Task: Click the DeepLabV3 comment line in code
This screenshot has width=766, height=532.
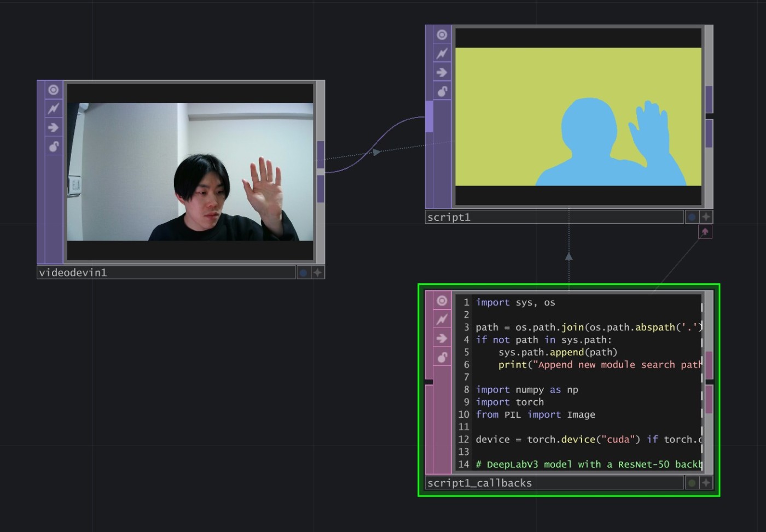Action: 589,464
